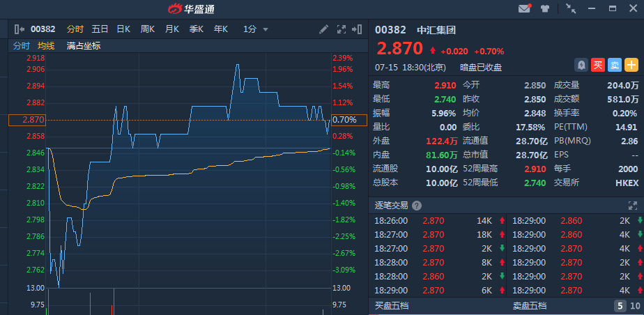644x315 pixels.
Task: Click the 华盛通 logo
Action: point(192,8)
